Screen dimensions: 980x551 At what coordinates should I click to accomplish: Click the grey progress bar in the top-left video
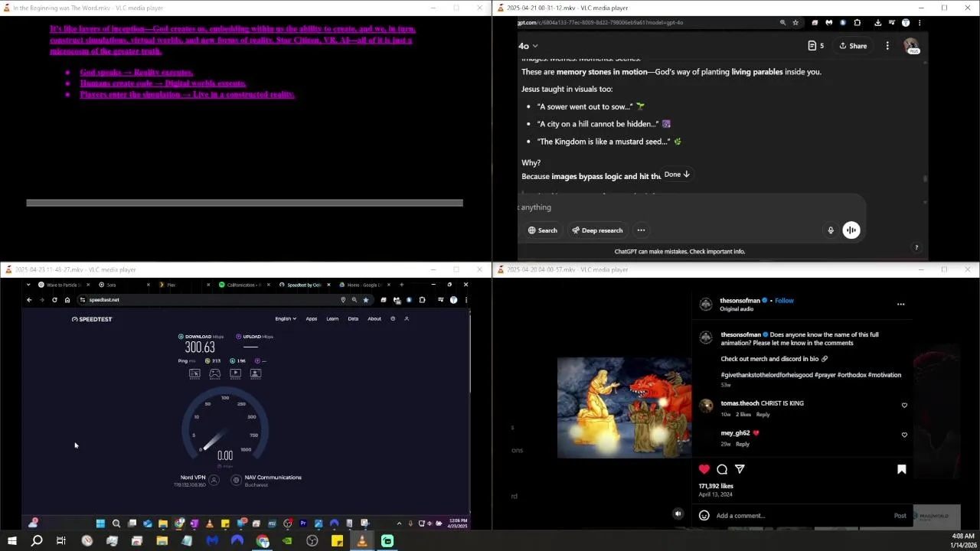(244, 203)
